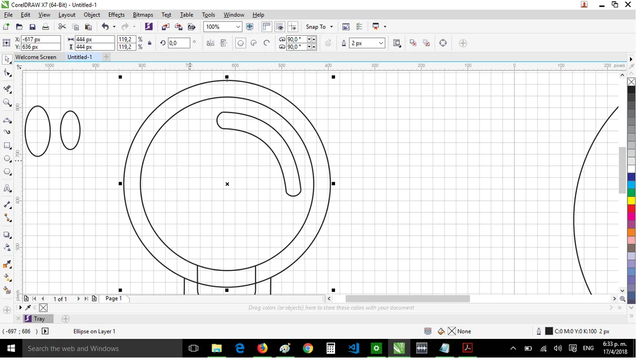644x363 pixels.
Task: Select the Rectangle tool
Action: click(7, 146)
